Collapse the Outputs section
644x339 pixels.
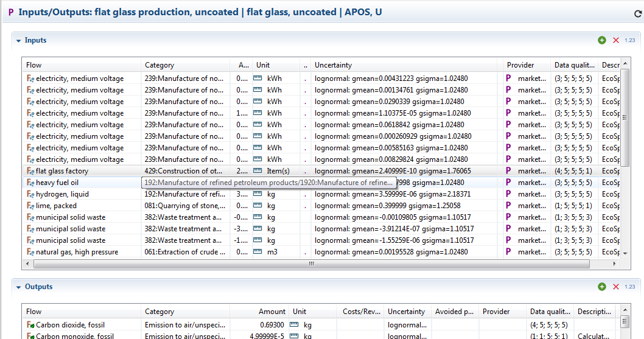[x=19, y=287]
